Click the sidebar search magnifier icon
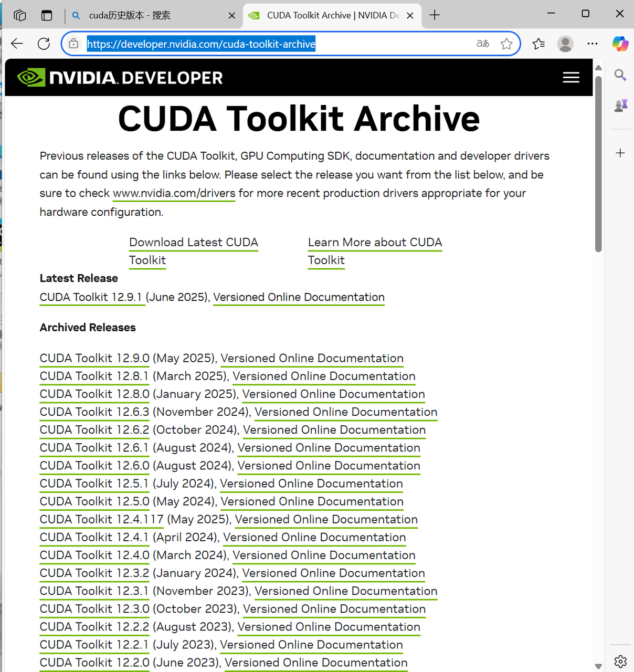The height and width of the screenshot is (672, 634). [x=620, y=75]
